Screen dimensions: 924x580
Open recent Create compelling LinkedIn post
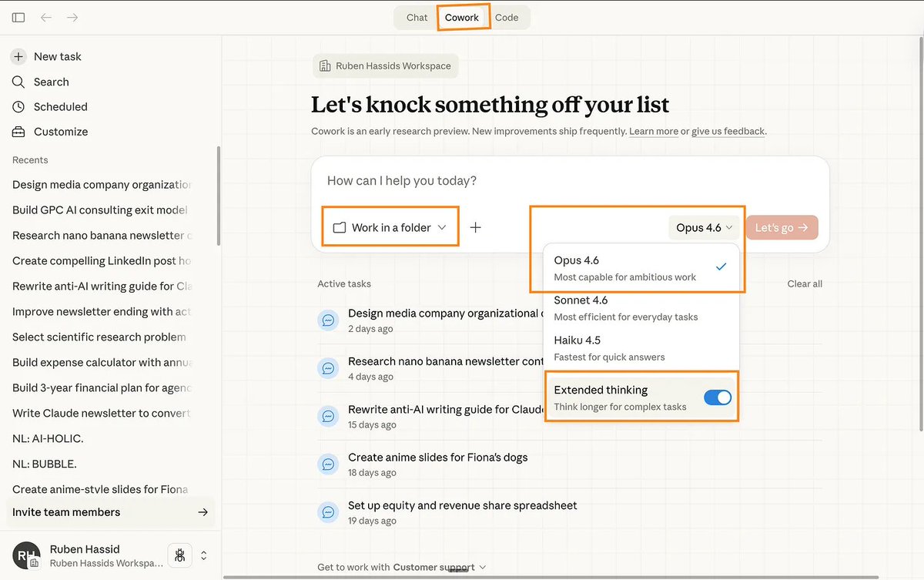click(100, 260)
